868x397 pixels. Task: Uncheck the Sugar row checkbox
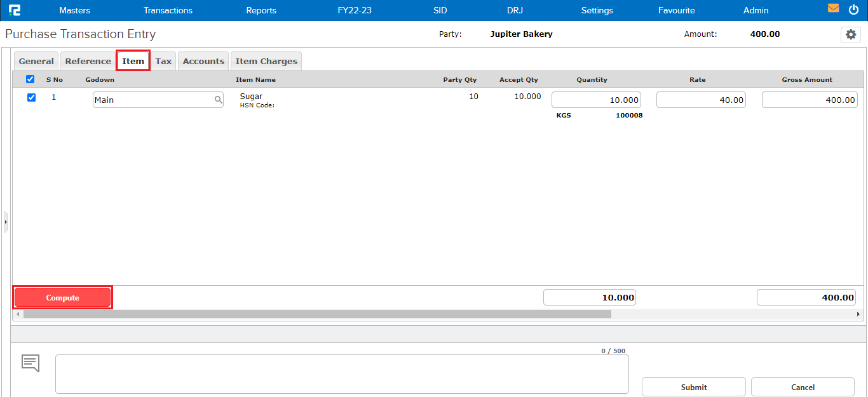(x=30, y=97)
